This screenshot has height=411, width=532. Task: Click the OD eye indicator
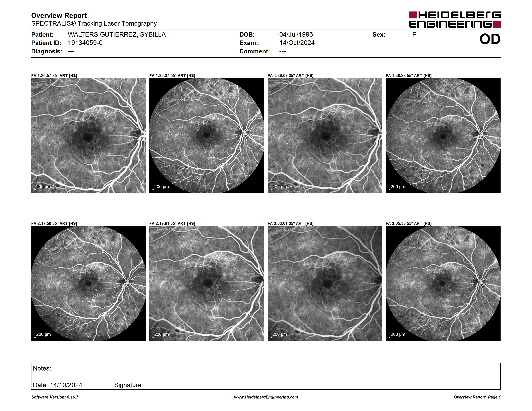click(490, 39)
